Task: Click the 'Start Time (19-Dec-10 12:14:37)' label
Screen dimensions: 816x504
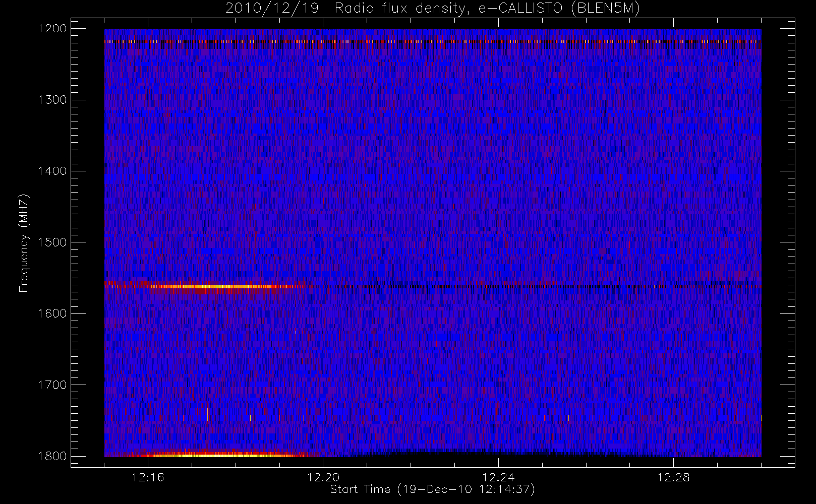Action: point(432,489)
